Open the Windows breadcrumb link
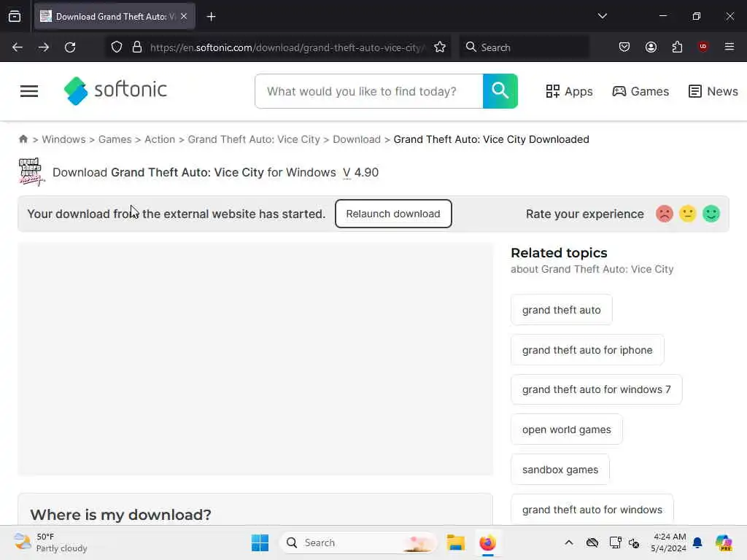Screen dimensions: 747x560 (64, 139)
